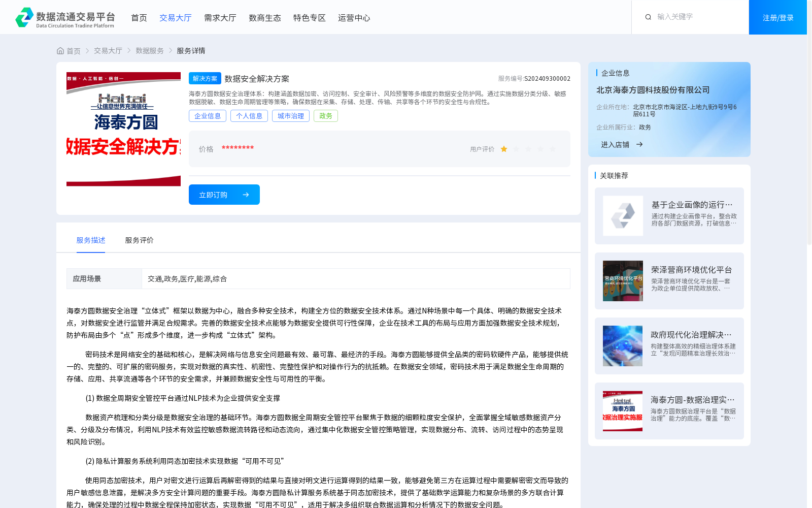Focus the 输入关键字 search field

pos(698,17)
